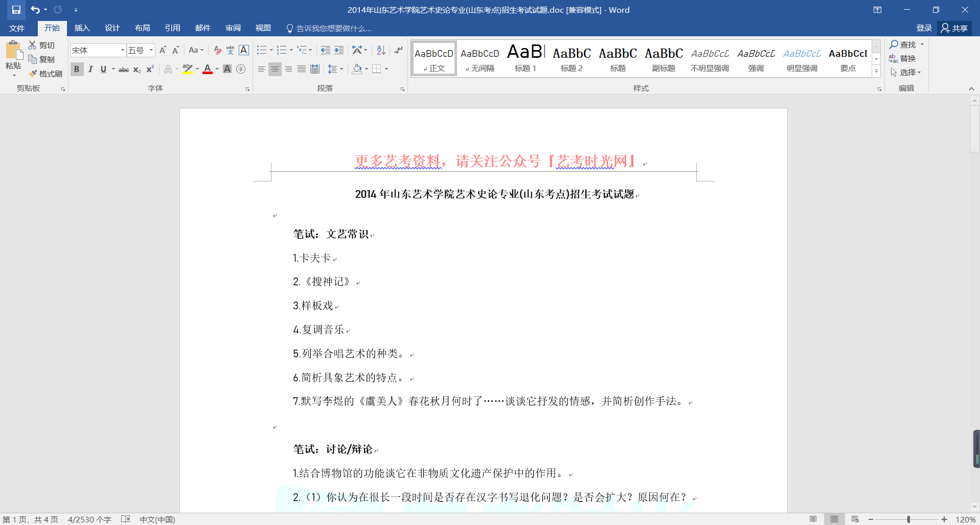Expand the styles gallery more arrow
Screen dimensions: 980x525
876,72
